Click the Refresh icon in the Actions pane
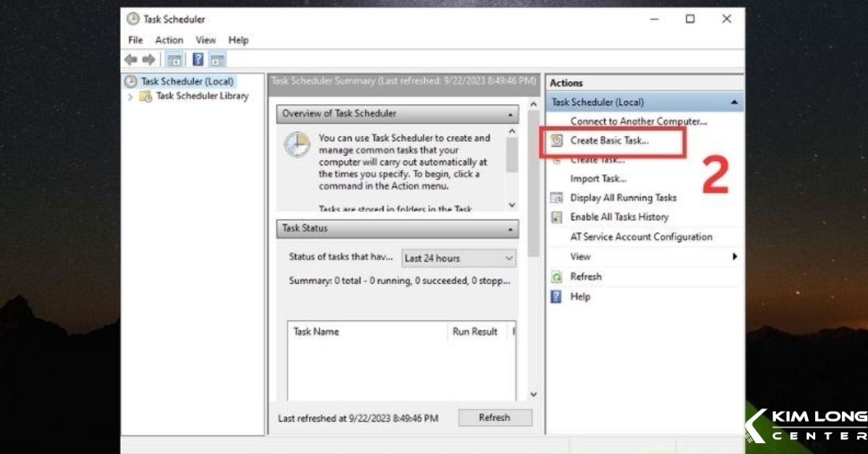The image size is (868, 454). pos(556,276)
